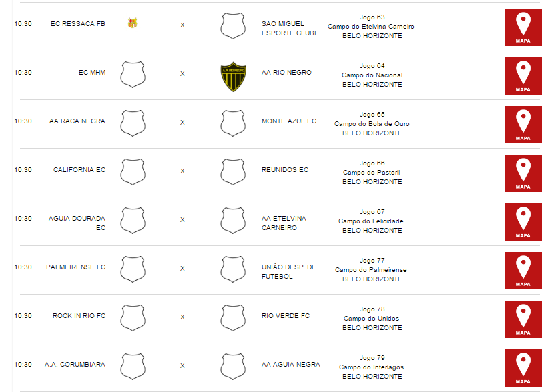Open map for Campo do Nacional
Screen dimensions: 546x392
pyautogui.click(x=523, y=76)
